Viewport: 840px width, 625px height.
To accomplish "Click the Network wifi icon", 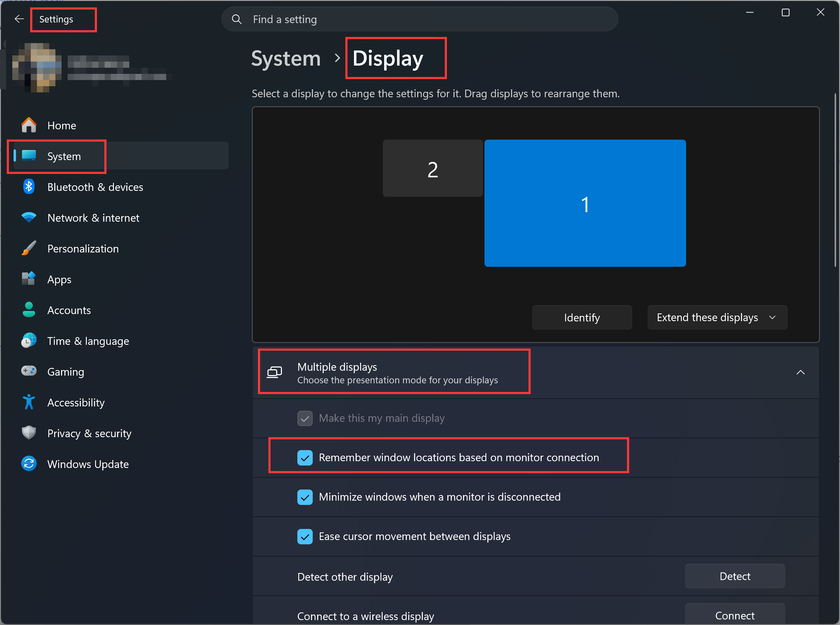I will coord(29,218).
